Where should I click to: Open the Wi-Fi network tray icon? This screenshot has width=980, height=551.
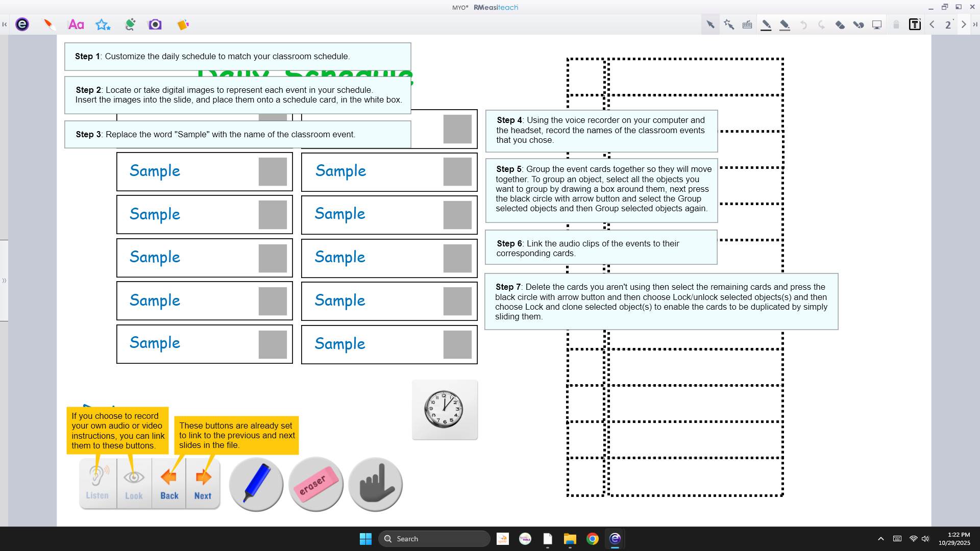(914, 539)
